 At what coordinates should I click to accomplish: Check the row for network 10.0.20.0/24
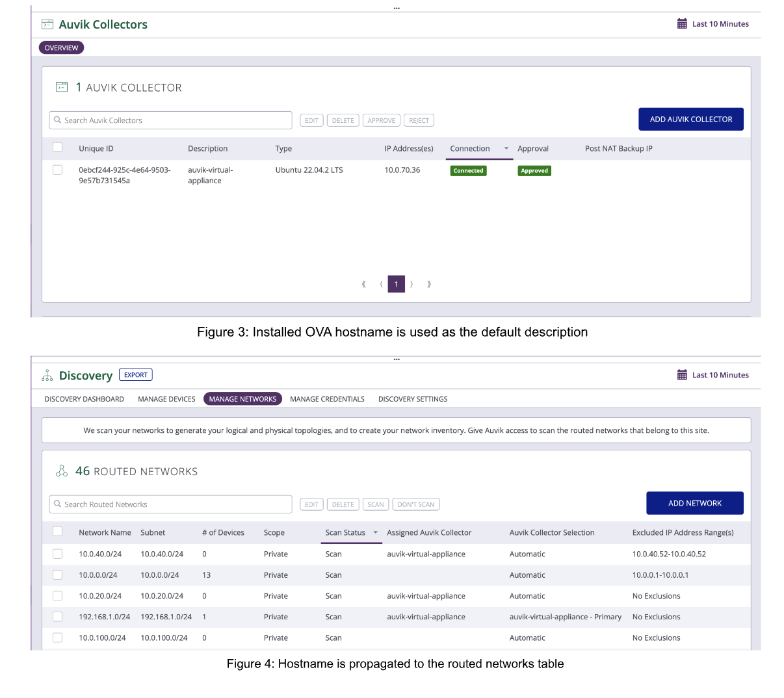coord(58,595)
